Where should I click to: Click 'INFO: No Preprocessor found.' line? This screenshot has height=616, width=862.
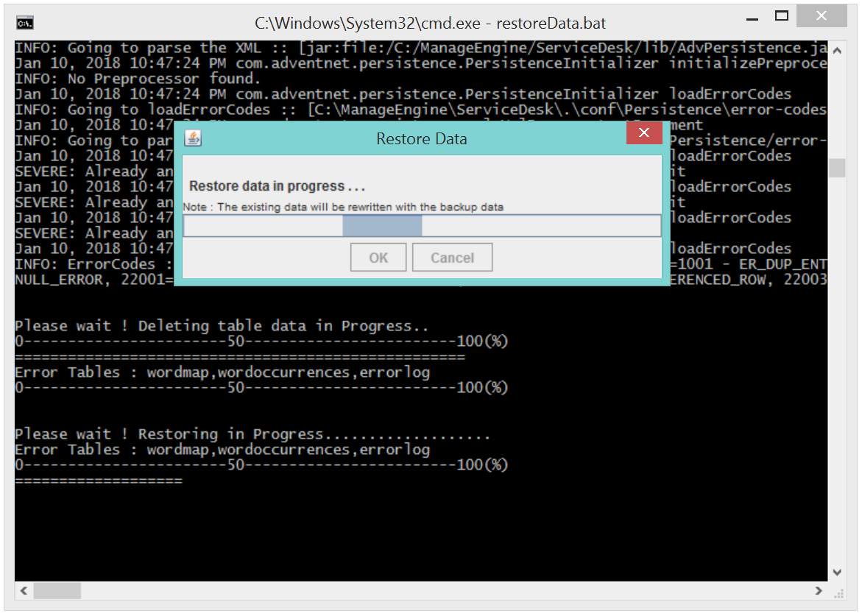138,79
